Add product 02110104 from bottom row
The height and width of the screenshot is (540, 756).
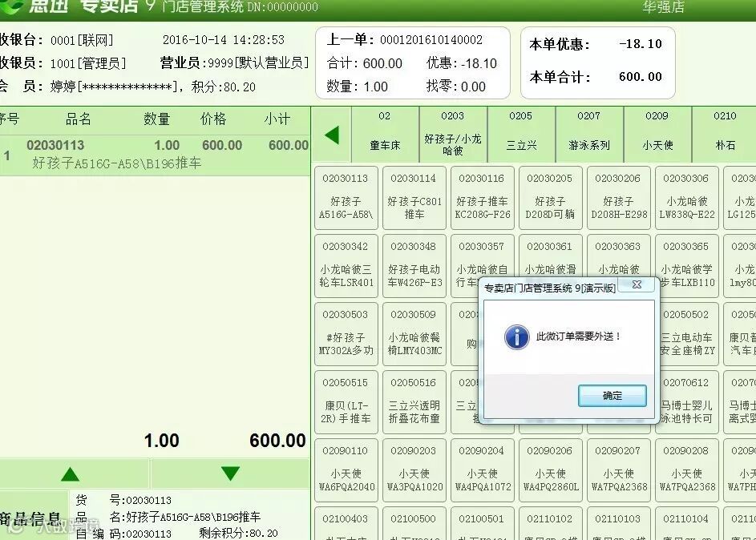click(x=686, y=524)
